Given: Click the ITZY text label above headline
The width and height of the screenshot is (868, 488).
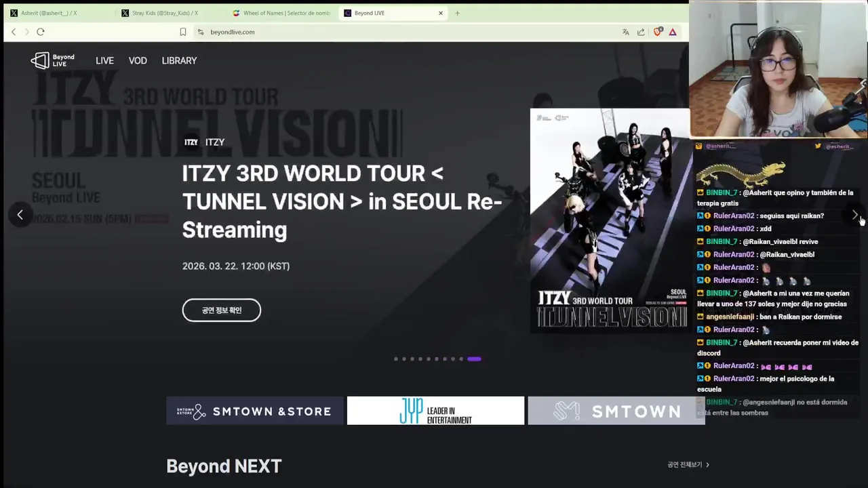Looking at the screenshot, I should point(215,142).
